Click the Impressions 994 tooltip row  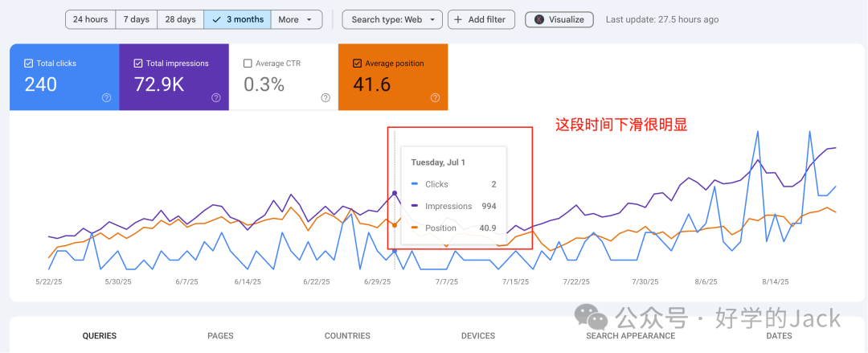pyautogui.click(x=454, y=206)
